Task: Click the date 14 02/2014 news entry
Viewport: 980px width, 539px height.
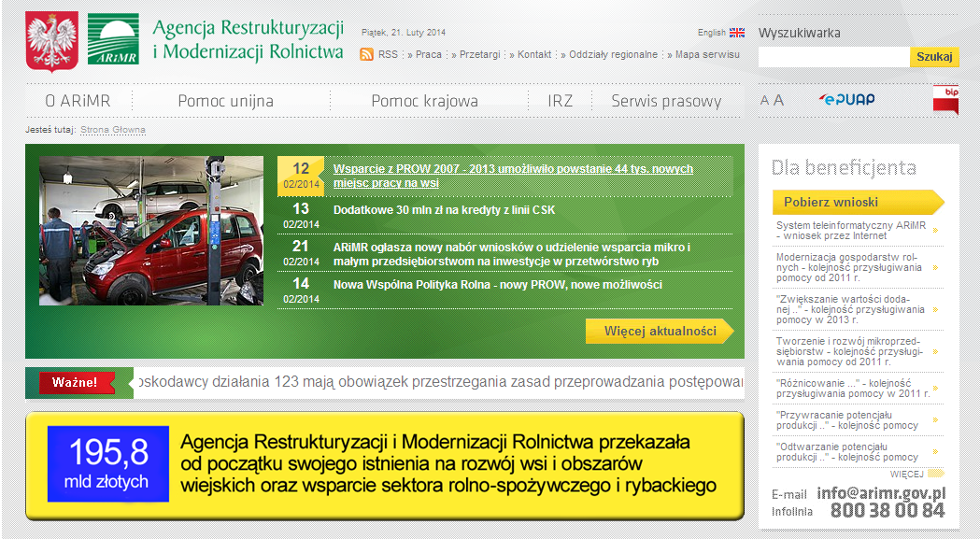Action: pyautogui.click(x=301, y=291)
